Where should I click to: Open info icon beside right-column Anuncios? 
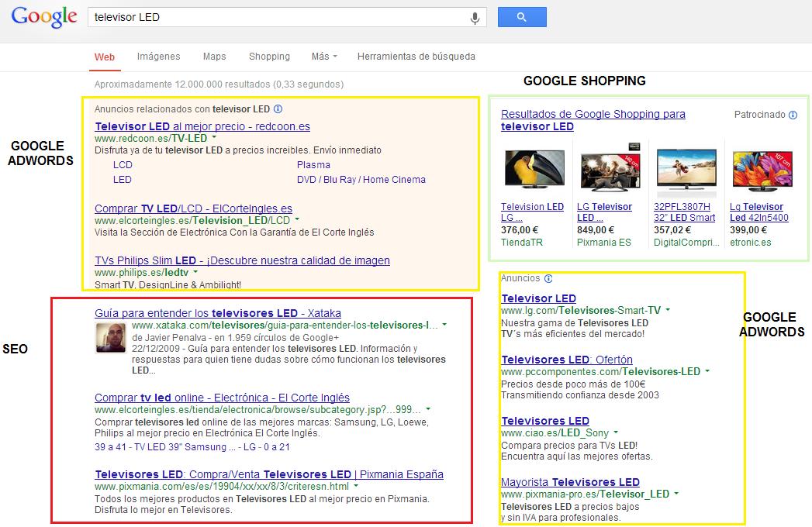pyautogui.click(x=548, y=278)
